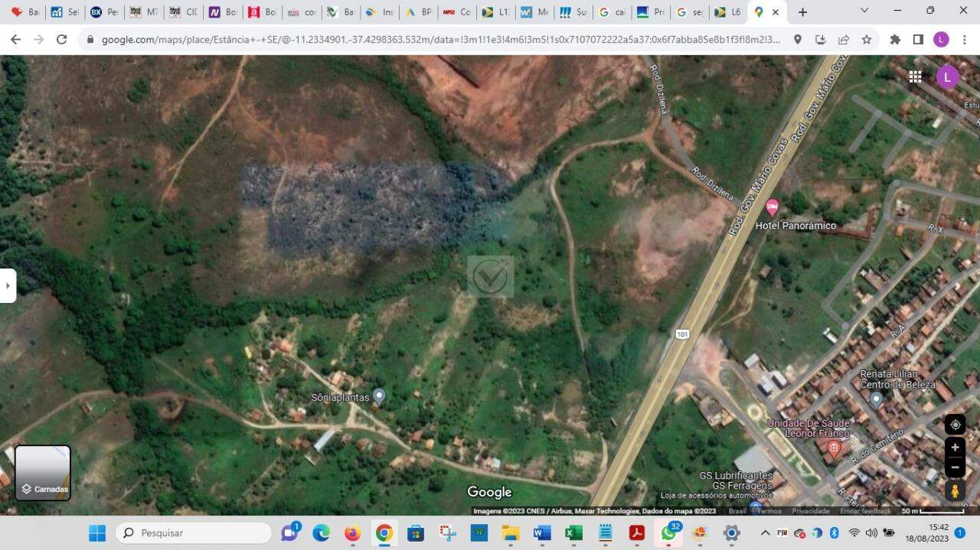
Task: Click the Privacidade link
Action: [x=810, y=511]
